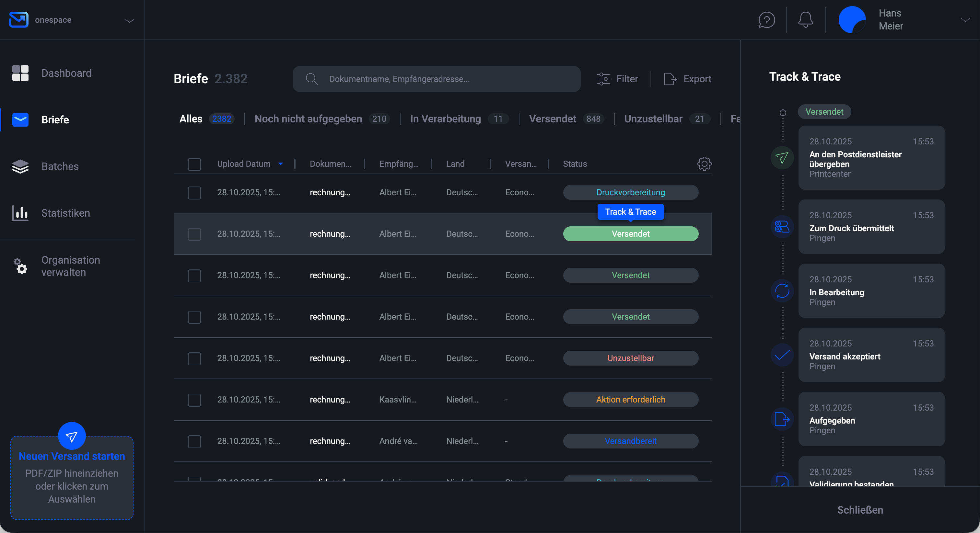Open the Filter options
The width and height of the screenshot is (980, 533).
point(617,79)
